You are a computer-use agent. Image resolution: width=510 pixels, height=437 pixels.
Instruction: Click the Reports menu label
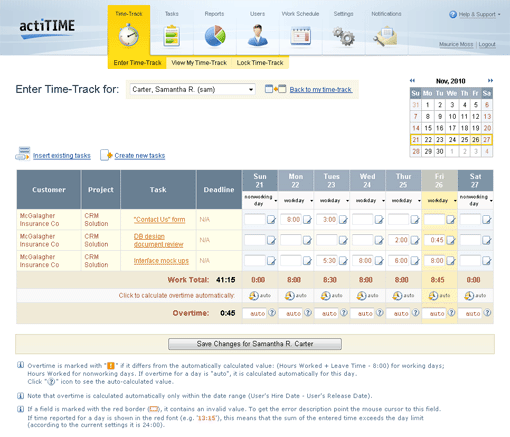tap(214, 14)
